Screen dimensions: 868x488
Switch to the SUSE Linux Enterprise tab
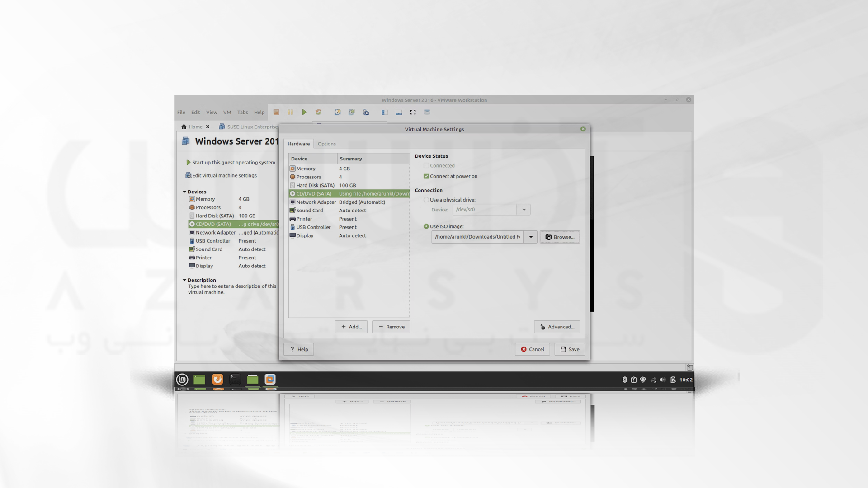[x=248, y=127]
